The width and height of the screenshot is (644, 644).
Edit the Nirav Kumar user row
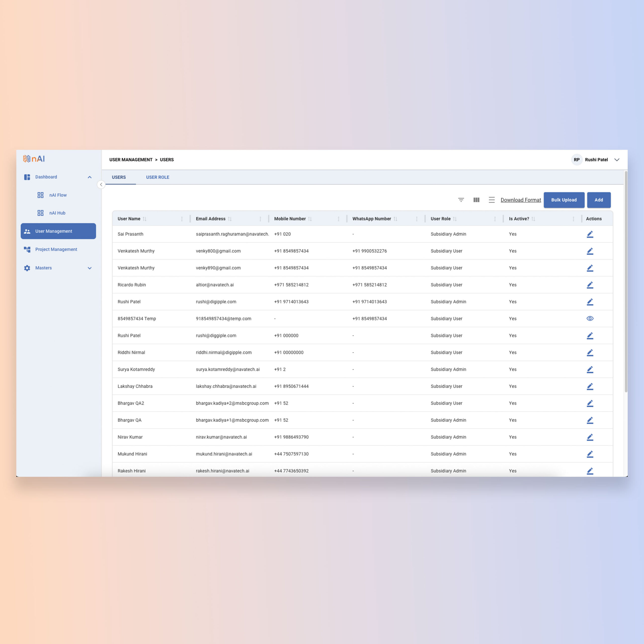[590, 437]
